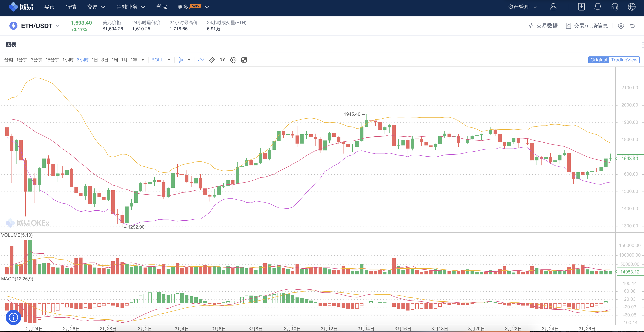Viewport: 644px width, 332px height.
Task: Switch chart to Original mode
Action: [x=599, y=60]
